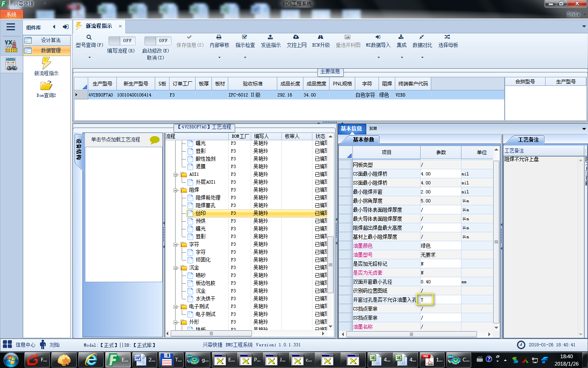Switch to the BOM tab
Image resolution: width=588 pixels, height=368 pixels.
(x=373, y=128)
